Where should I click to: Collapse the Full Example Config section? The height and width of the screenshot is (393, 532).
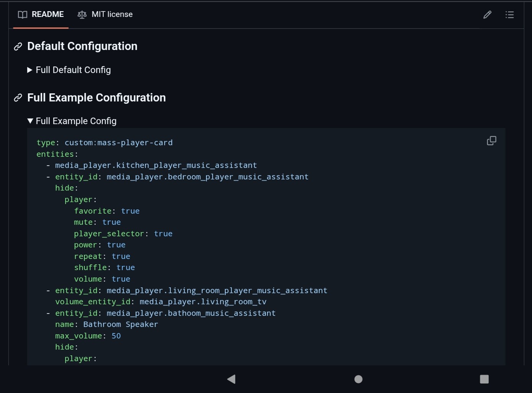(72, 121)
